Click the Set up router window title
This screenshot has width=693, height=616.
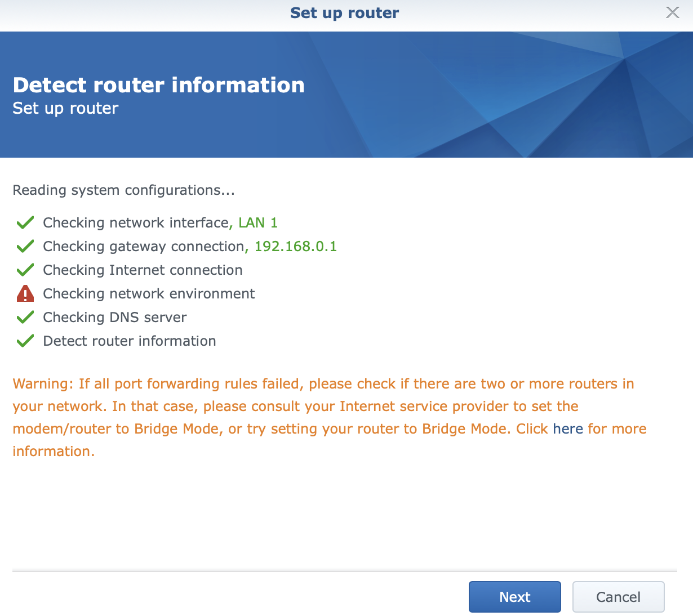pos(344,13)
